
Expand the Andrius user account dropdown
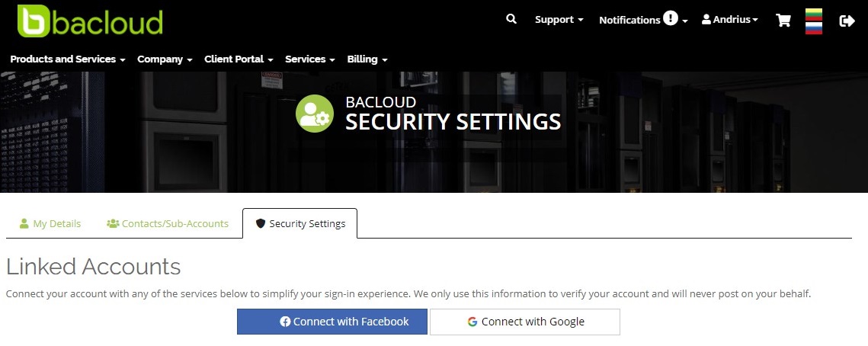tap(729, 19)
